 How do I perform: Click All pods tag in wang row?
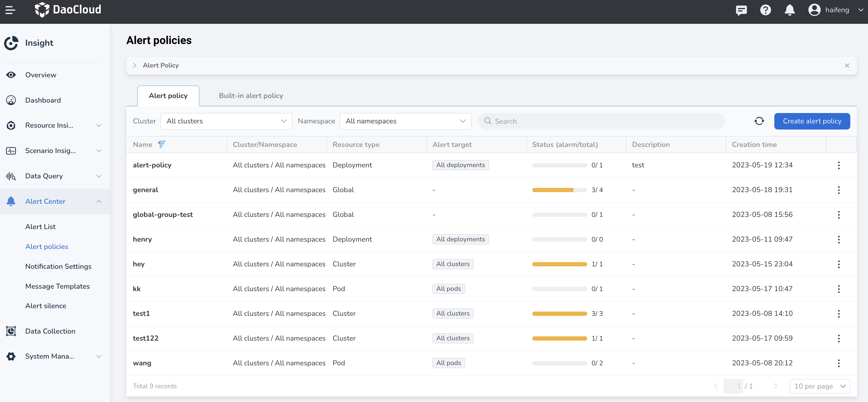[x=448, y=363]
